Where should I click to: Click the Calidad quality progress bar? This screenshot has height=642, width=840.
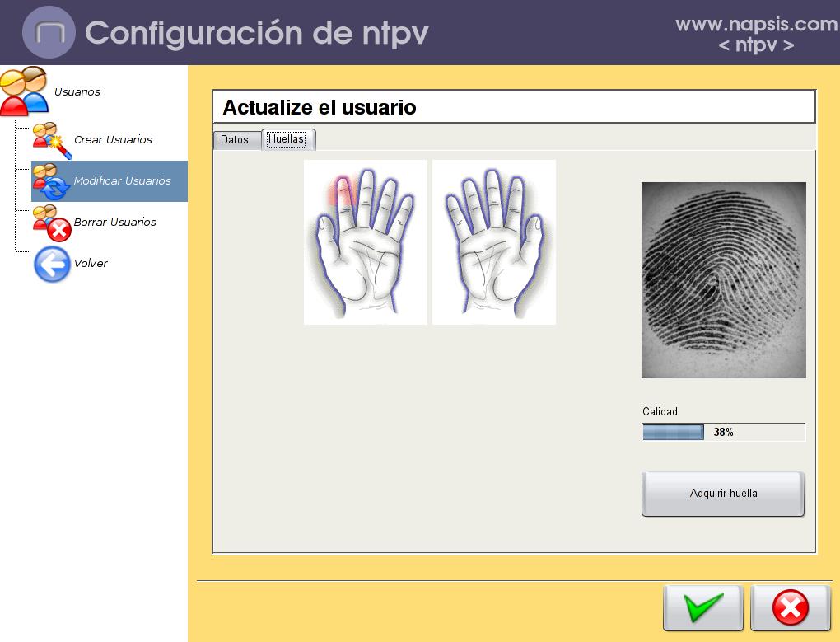click(x=722, y=432)
